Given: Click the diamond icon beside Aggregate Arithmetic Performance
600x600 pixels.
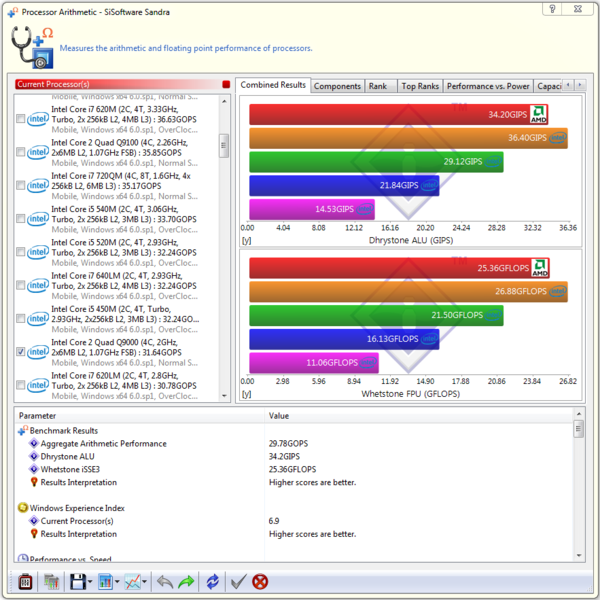Looking at the screenshot, I should tap(34, 443).
